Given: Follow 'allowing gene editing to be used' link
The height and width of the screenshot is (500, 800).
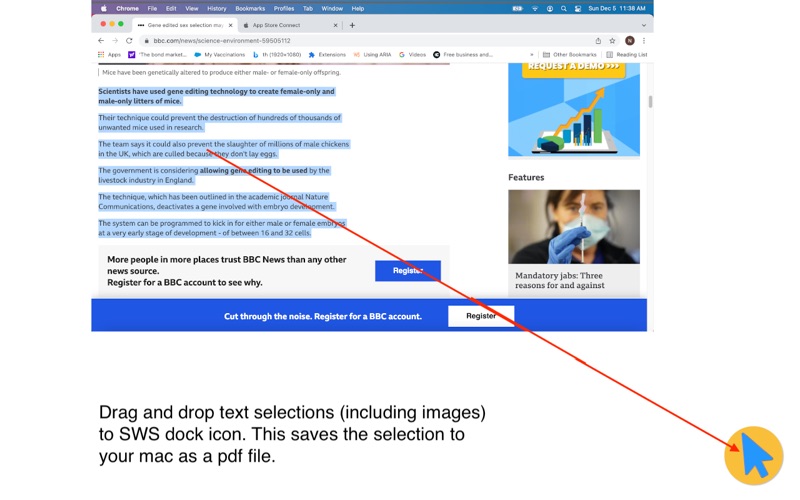Looking at the screenshot, I should pos(254,170).
